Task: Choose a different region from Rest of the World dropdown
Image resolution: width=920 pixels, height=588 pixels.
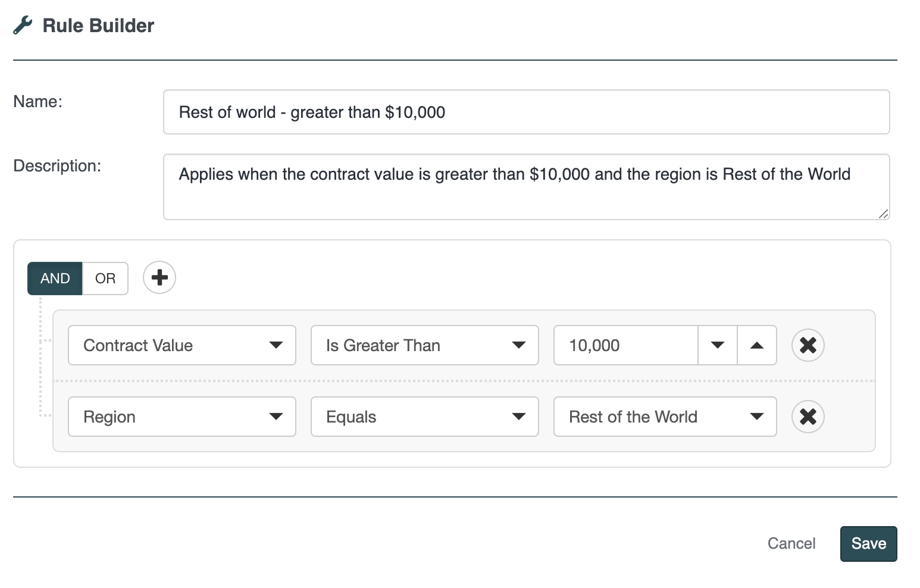Action: pyautogui.click(x=665, y=417)
